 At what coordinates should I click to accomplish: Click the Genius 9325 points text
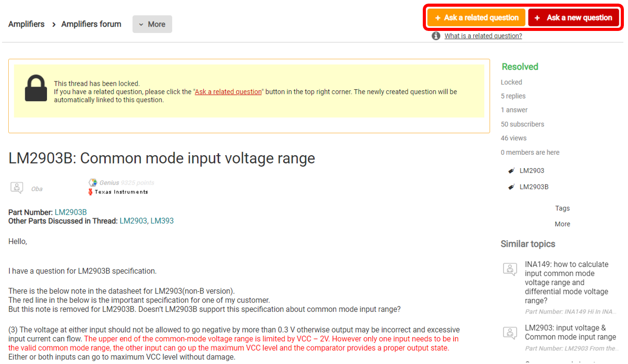[127, 183]
